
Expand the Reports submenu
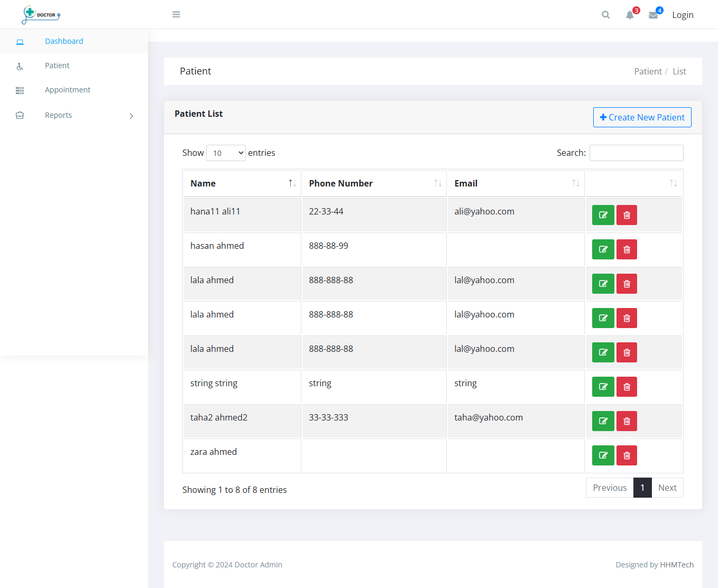(x=58, y=115)
